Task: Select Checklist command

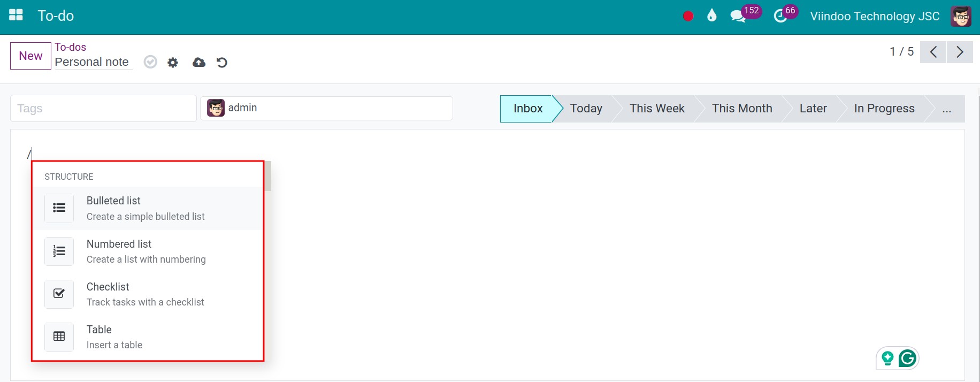Action: [x=148, y=294]
